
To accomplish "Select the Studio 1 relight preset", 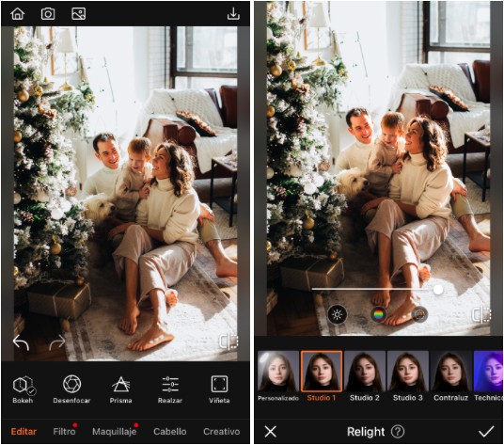I will click(322, 376).
